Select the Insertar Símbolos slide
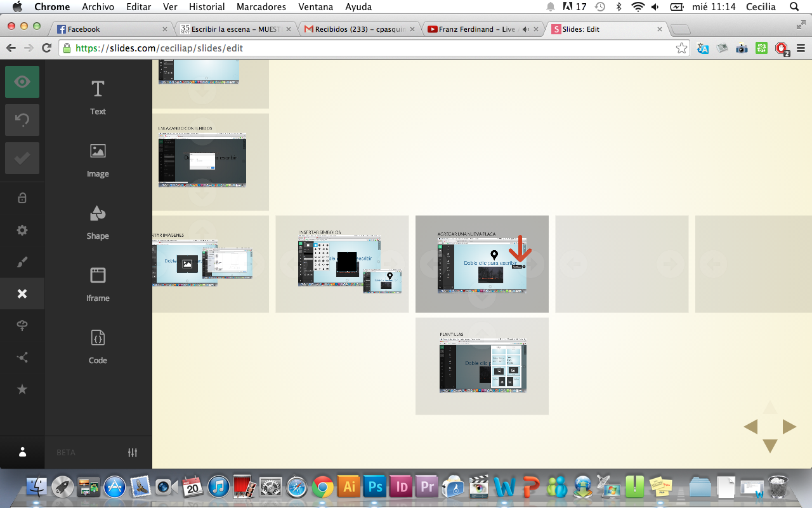The image size is (812, 508). pyautogui.click(x=342, y=264)
